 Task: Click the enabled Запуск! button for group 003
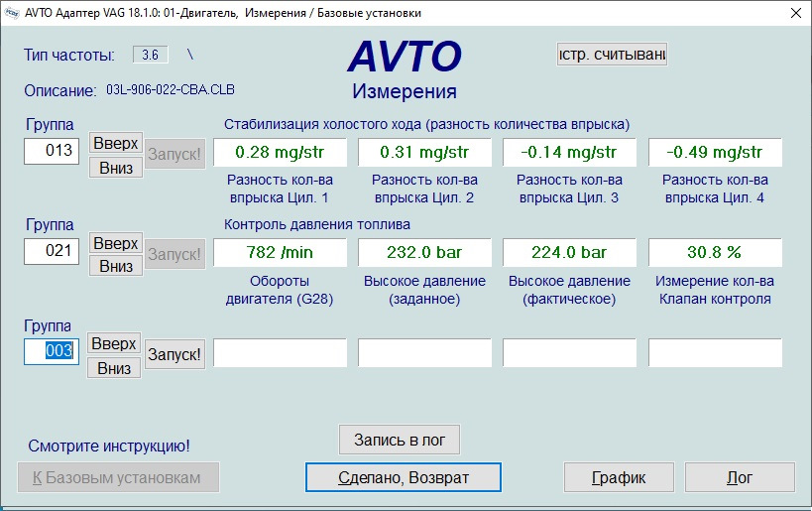click(174, 354)
